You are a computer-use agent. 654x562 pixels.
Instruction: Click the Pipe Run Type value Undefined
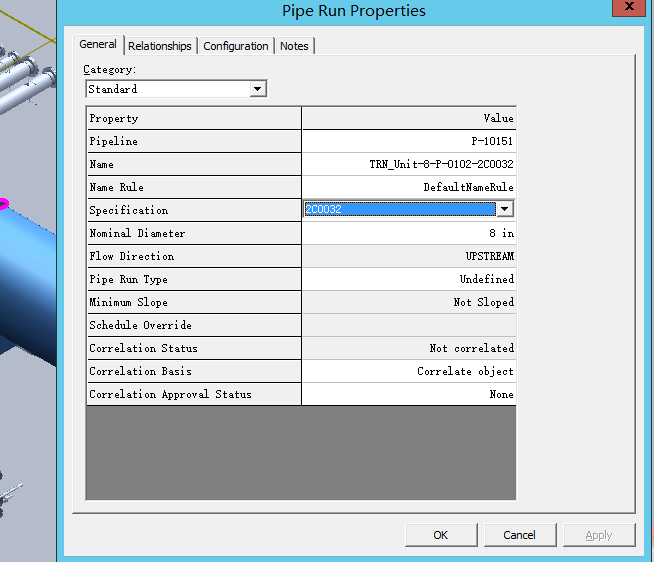409,279
